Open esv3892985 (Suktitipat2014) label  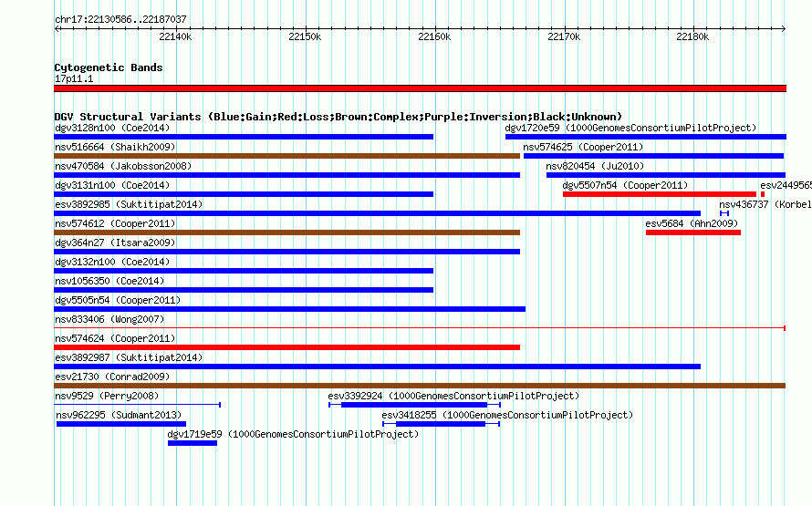(x=129, y=204)
